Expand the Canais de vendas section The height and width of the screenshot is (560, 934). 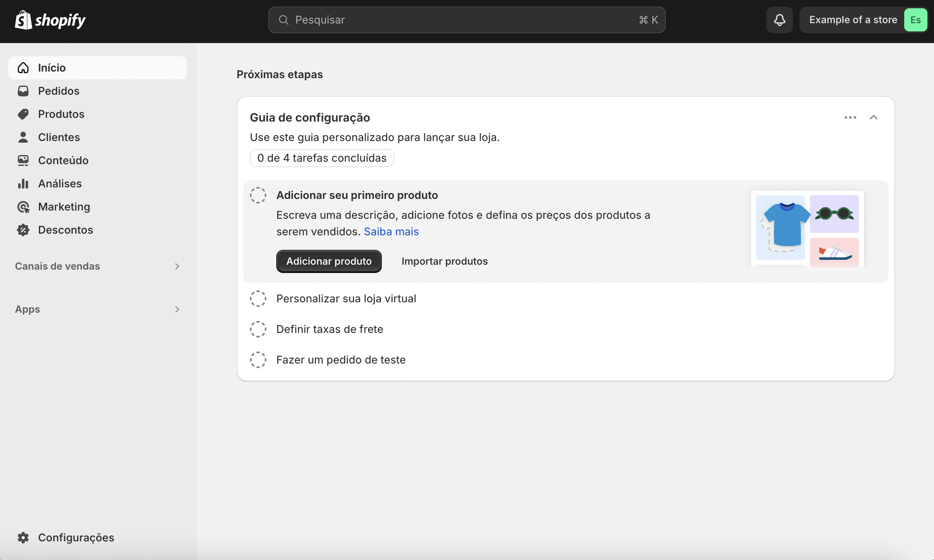click(176, 266)
